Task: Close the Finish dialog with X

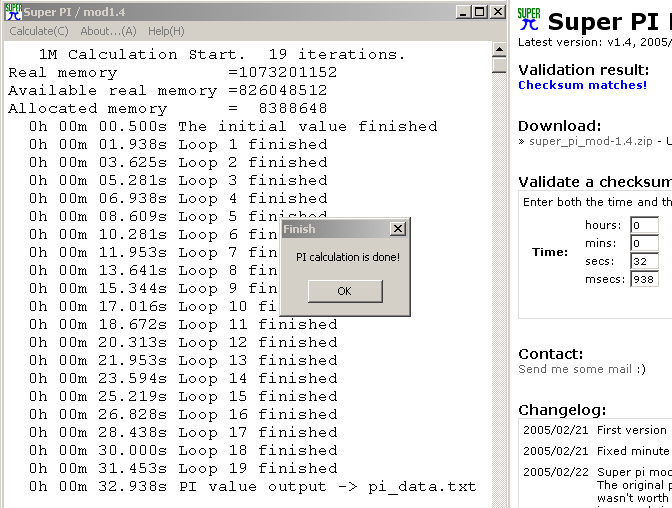Action: point(398,229)
